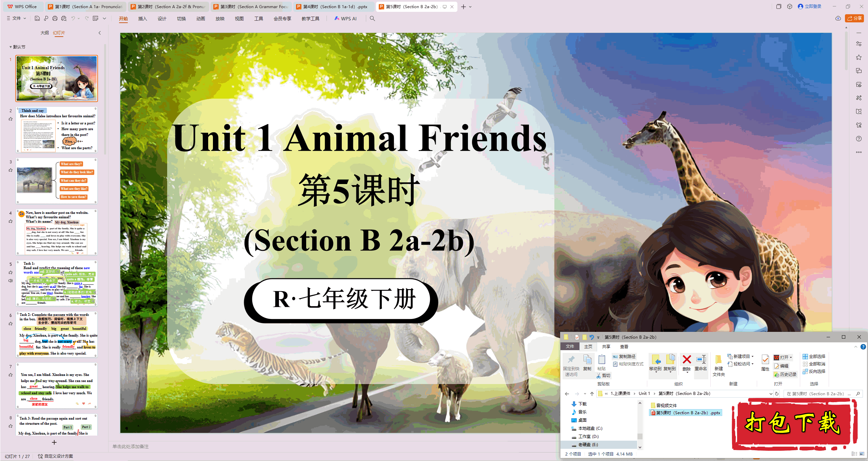Expand the 轻松访问 dropdown in File Explorer

(752, 364)
